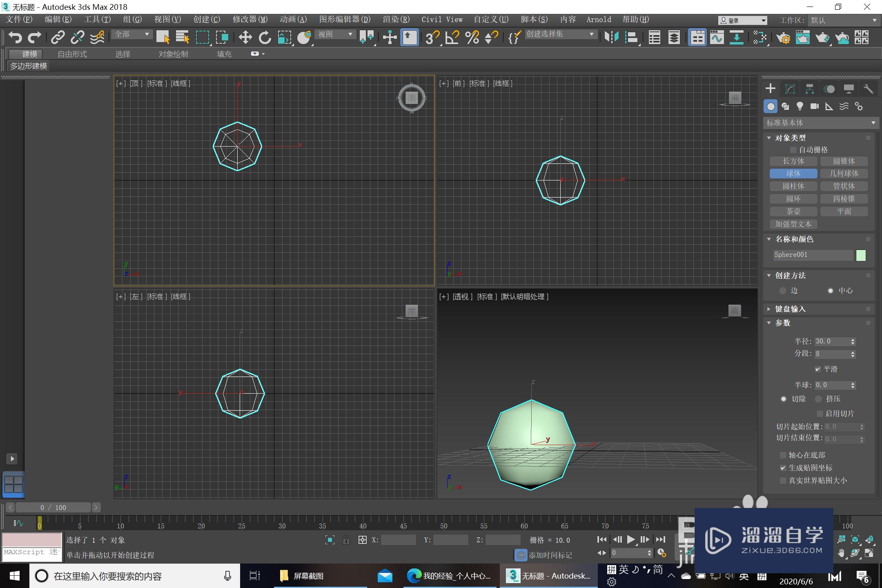This screenshot has width=882, height=588.
Task: Enable the 自动栅格 checkbox
Action: [793, 150]
